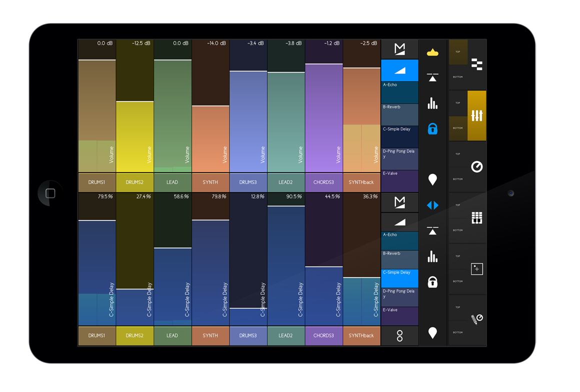Open the clip grid module icon
Viewport: 580px width, 392px height.
(476, 64)
